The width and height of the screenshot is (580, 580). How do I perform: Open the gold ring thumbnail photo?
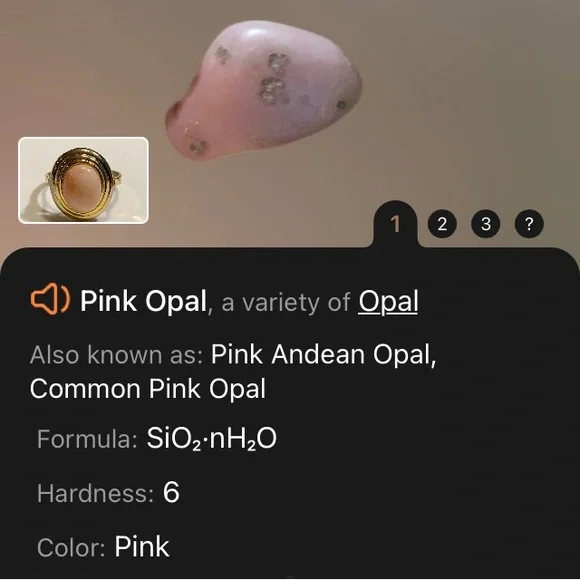[83, 180]
